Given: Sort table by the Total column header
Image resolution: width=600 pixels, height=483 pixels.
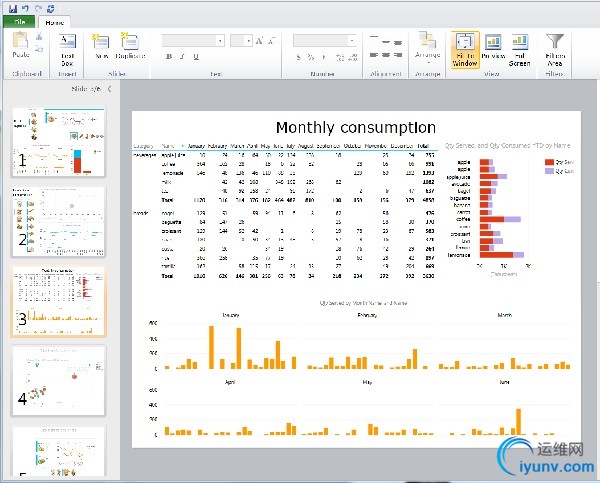Looking at the screenshot, I should point(423,146).
